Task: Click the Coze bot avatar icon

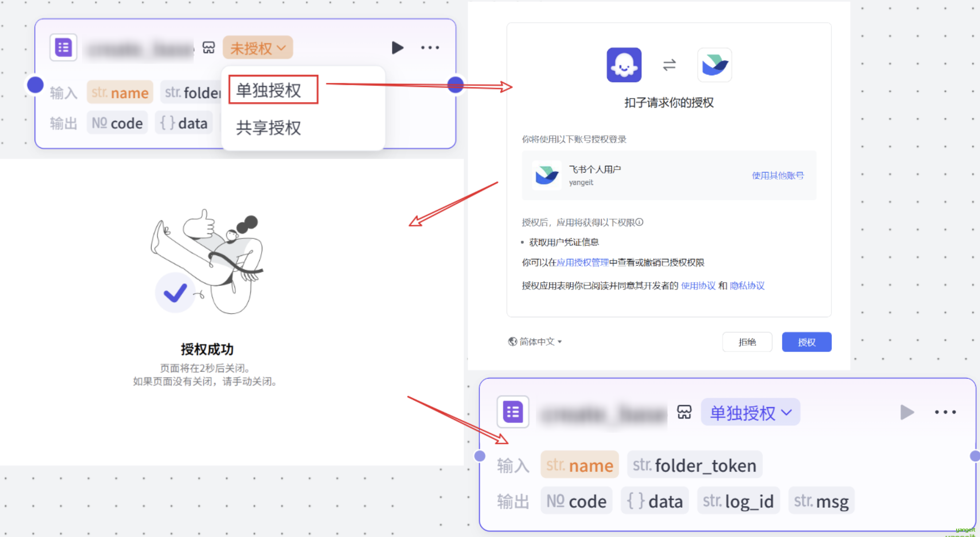Action: [624, 65]
